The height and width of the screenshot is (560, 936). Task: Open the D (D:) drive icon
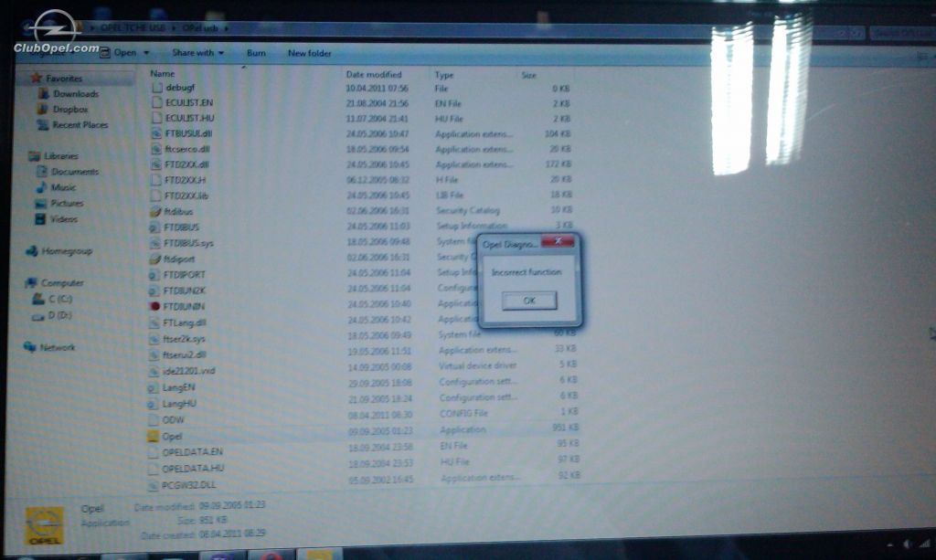click(x=37, y=315)
